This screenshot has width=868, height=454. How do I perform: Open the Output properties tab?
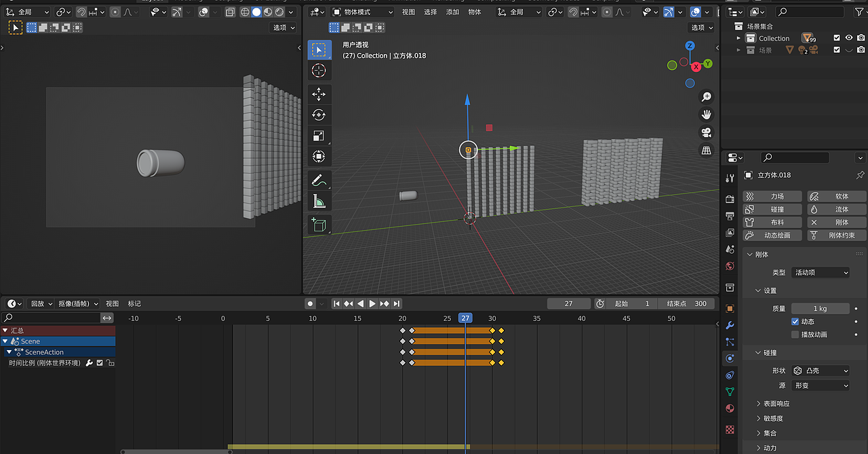[730, 216]
